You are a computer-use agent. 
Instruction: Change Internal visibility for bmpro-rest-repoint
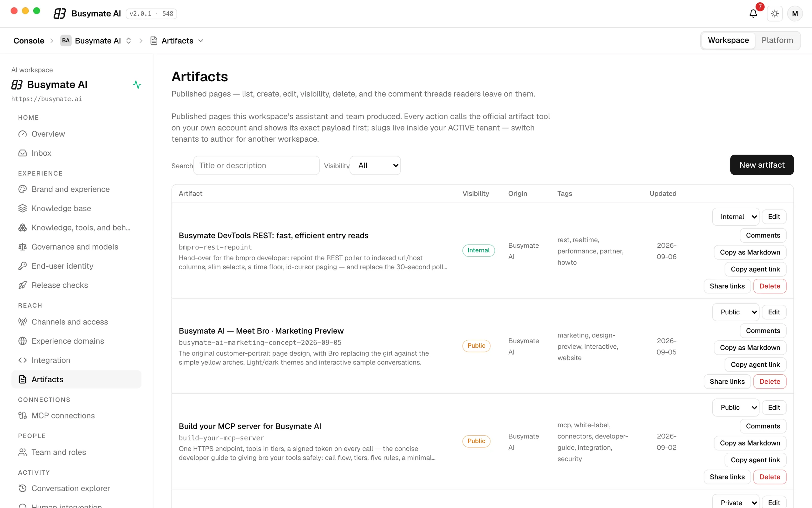(x=736, y=217)
